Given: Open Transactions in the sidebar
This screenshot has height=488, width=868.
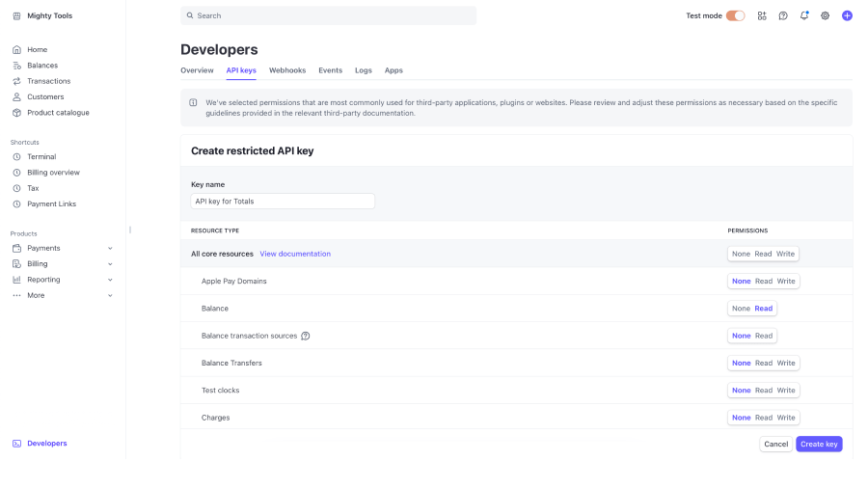Looking at the screenshot, I should tap(49, 81).
